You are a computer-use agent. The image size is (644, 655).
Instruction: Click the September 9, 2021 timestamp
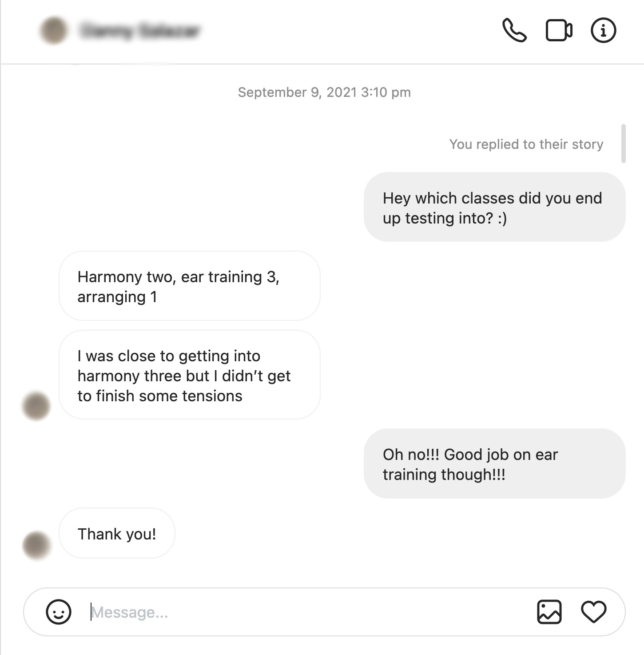pyautogui.click(x=324, y=92)
